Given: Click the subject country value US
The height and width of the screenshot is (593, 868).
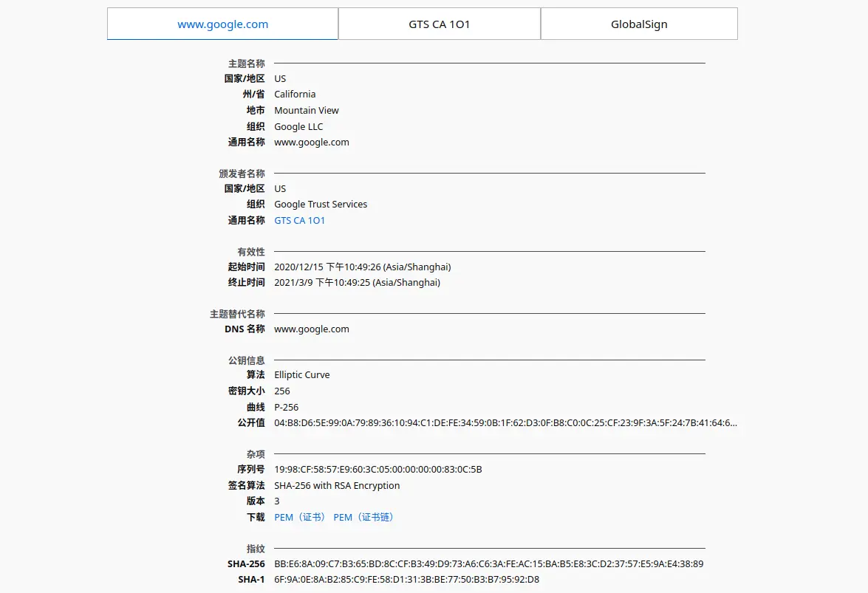Looking at the screenshot, I should tap(280, 78).
